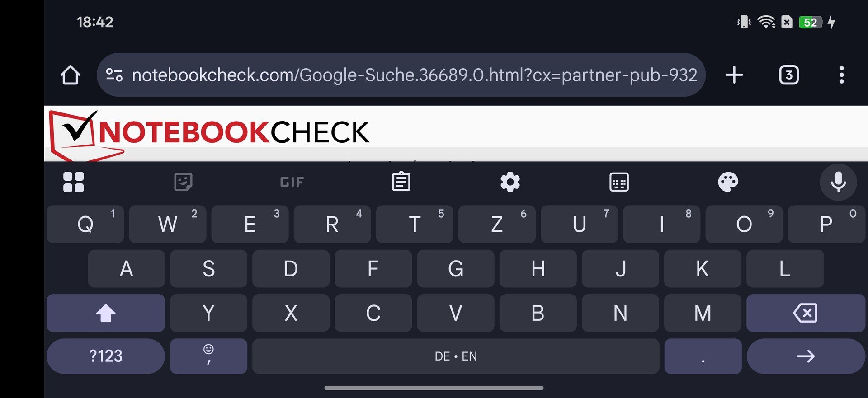The image size is (868, 398).
Task: Tap the Chrome home icon
Action: point(70,75)
